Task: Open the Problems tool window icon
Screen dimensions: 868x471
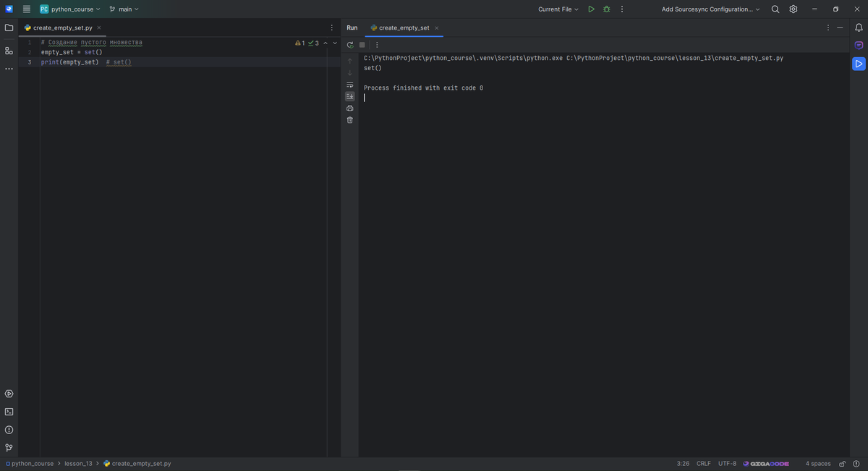Action: (9, 430)
